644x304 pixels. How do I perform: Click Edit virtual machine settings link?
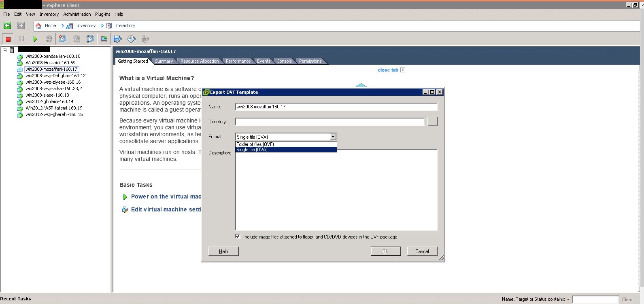pos(166,209)
